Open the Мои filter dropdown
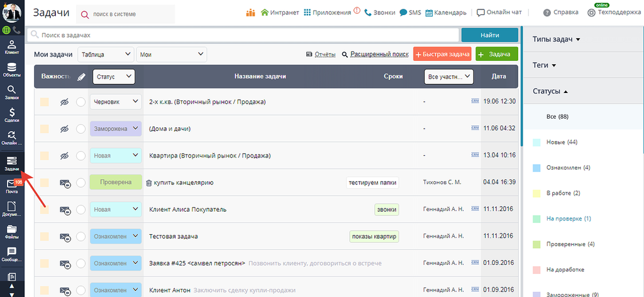 [172, 54]
